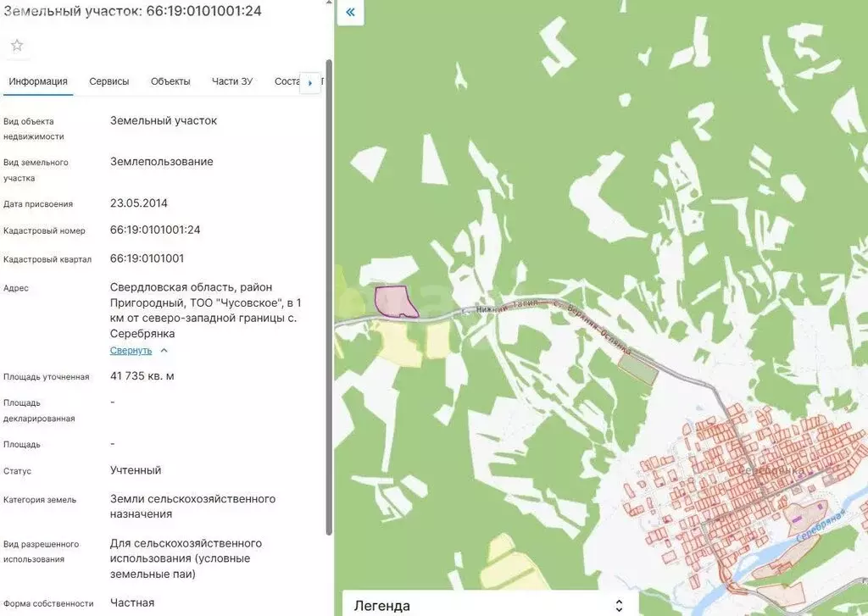
Task: Add the land plot to favorites via star
Action: click(x=17, y=45)
